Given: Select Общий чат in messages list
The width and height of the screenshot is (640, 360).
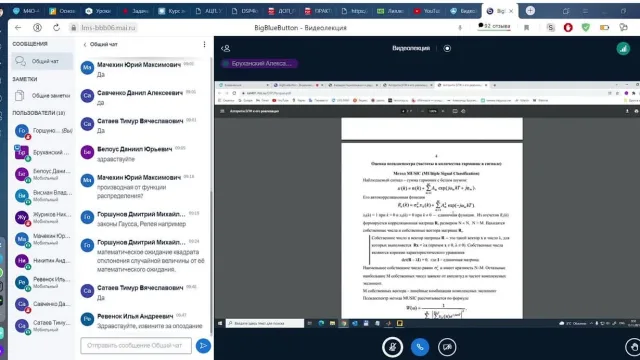Looking at the screenshot, I should point(42,61).
